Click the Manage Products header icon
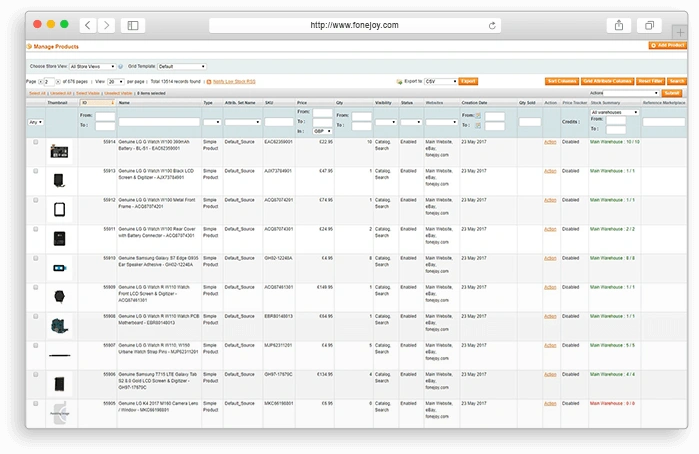 [29, 46]
